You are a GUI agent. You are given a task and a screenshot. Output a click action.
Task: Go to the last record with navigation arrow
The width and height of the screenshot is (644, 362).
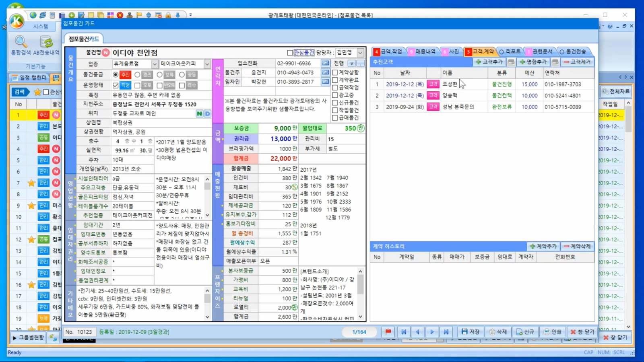click(446, 332)
